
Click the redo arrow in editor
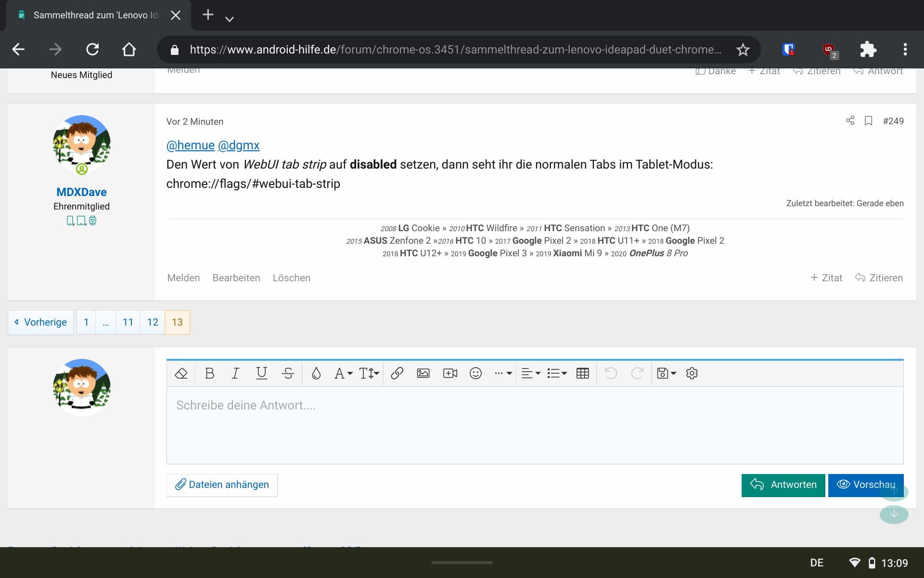pos(637,373)
